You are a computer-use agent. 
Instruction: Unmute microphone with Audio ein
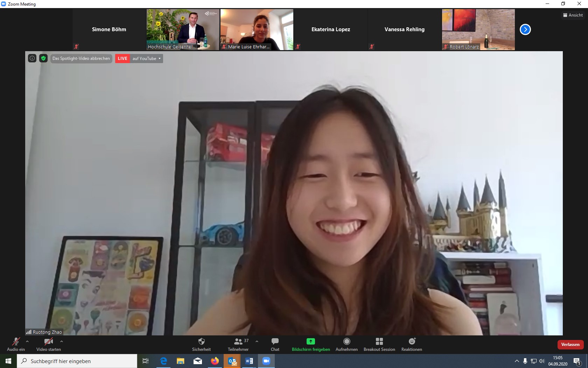(x=16, y=344)
